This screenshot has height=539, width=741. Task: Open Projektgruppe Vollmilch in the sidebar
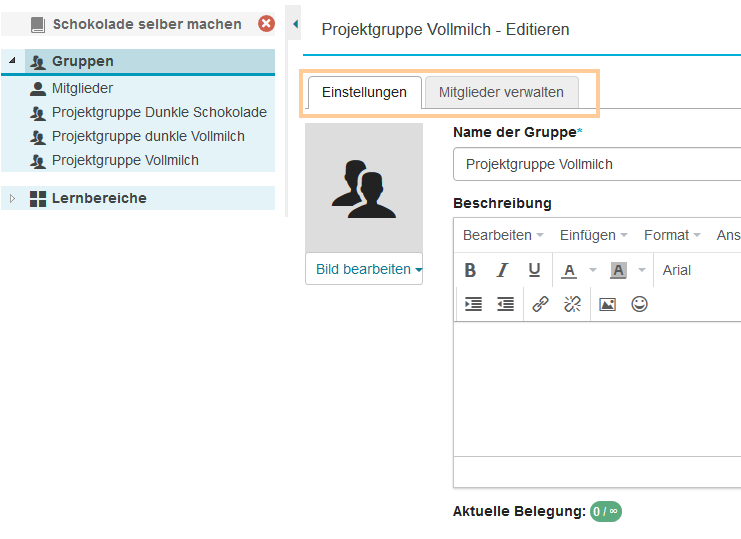tap(125, 161)
